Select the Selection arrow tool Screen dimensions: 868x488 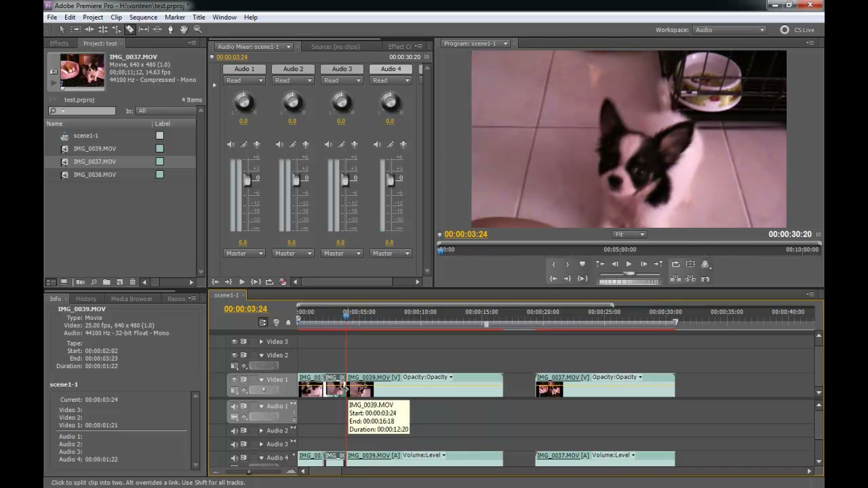tap(62, 29)
